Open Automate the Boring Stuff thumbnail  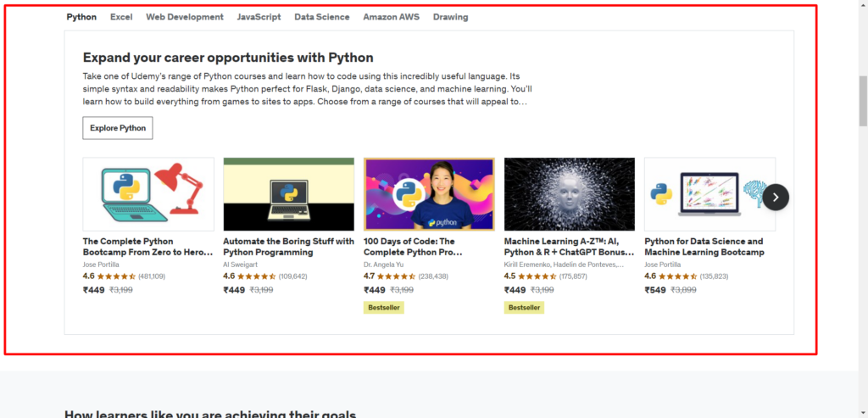tap(289, 194)
